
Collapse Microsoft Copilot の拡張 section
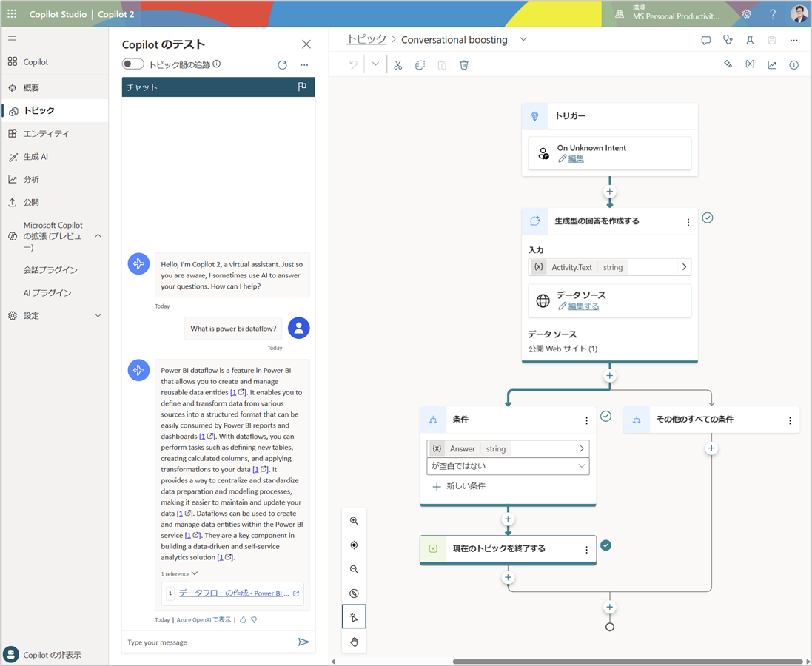[x=98, y=235]
